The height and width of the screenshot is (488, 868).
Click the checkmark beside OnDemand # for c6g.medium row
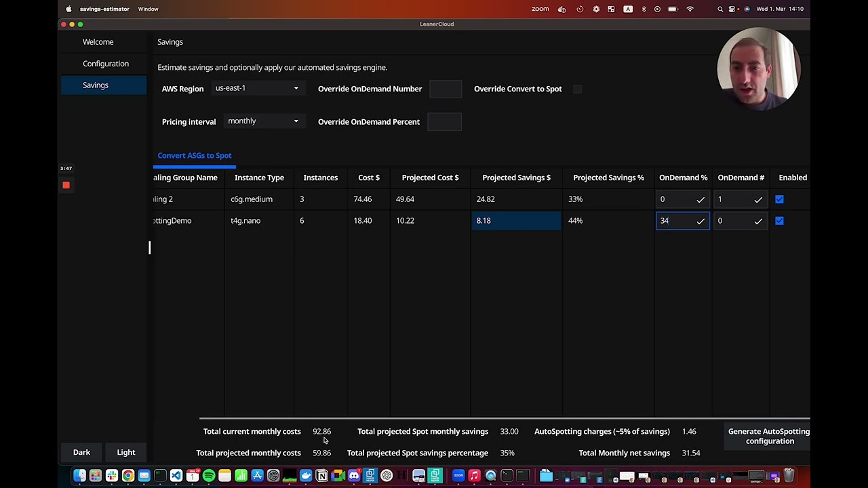758,199
